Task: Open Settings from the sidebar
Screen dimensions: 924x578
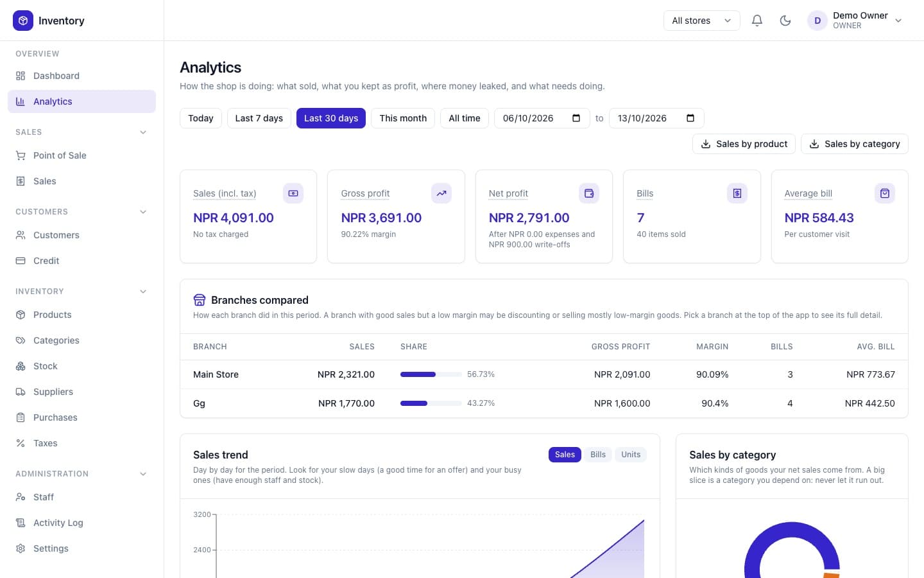Action: (x=81, y=548)
